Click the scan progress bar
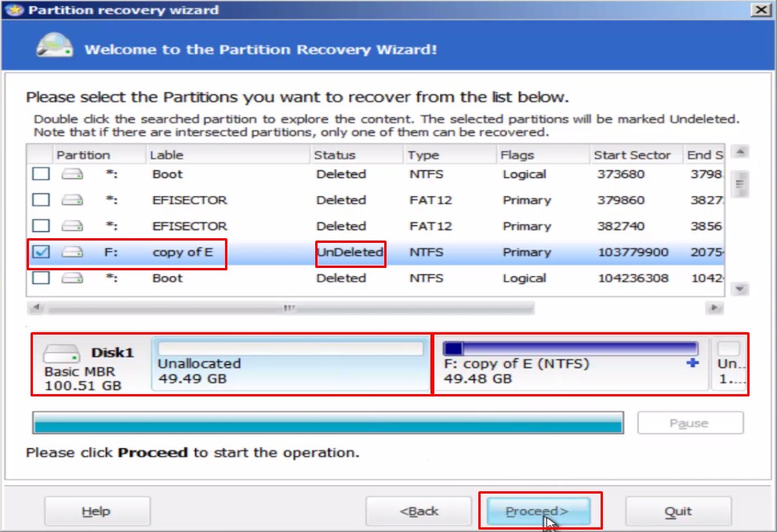Image resolution: width=777 pixels, height=532 pixels. click(328, 422)
